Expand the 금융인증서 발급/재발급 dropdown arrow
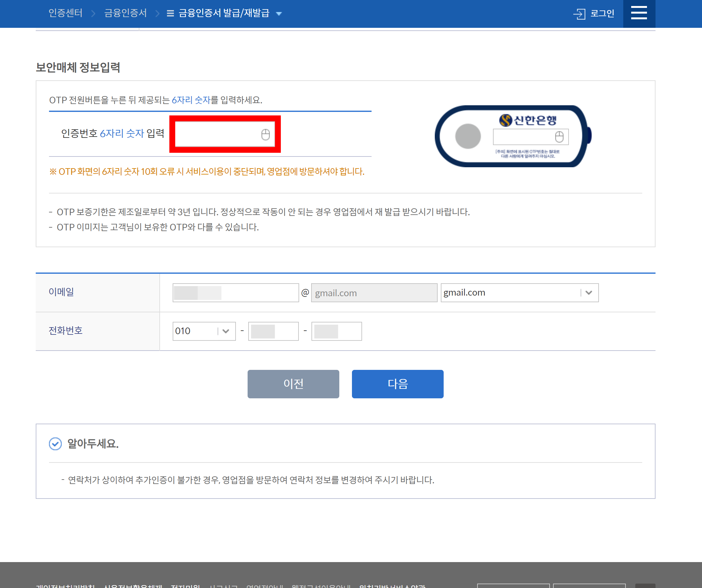 279,14
